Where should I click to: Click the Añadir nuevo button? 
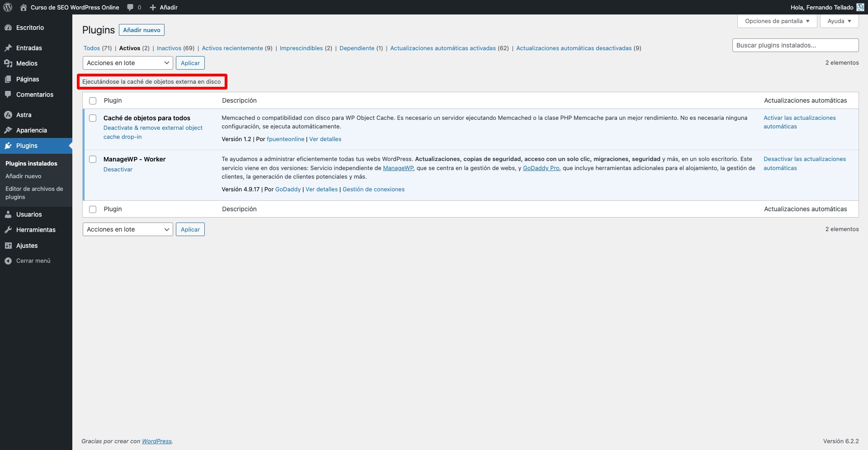coord(142,30)
